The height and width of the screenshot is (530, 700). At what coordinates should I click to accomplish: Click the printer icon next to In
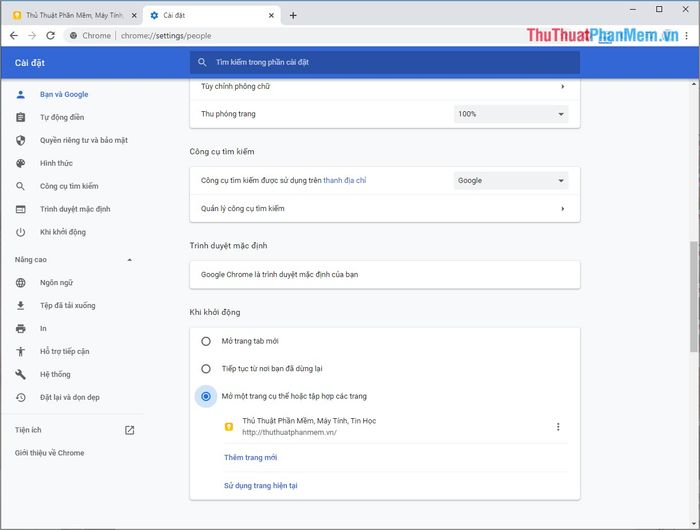click(21, 329)
